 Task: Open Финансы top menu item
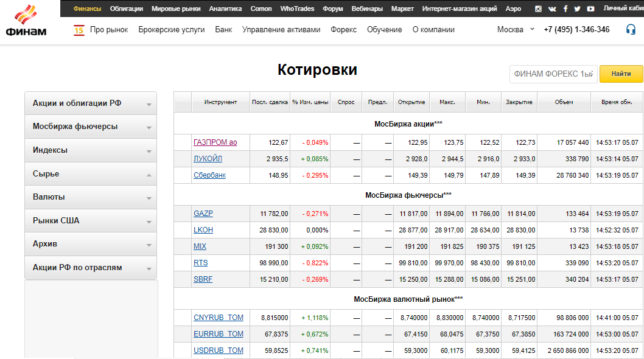(x=87, y=9)
